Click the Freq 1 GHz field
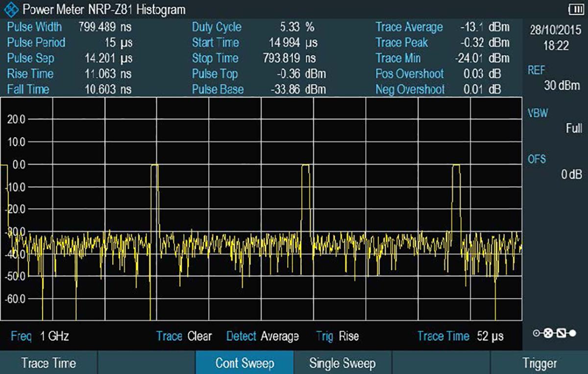 tap(40, 336)
